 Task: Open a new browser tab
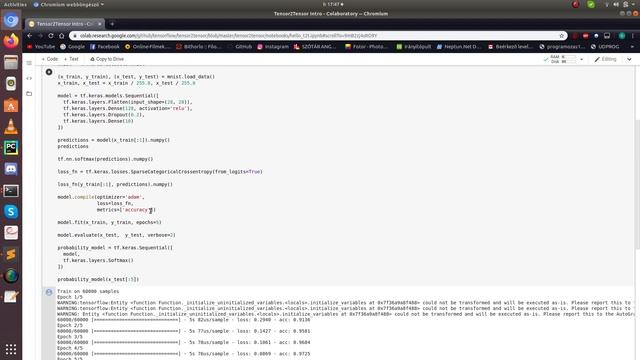tap(112, 24)
